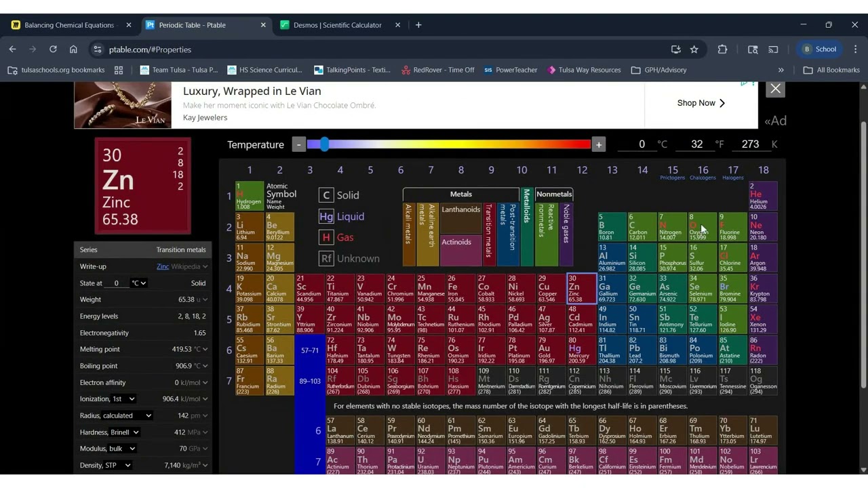Bookmark this page with the star
Screen dimensions: 868x488
(x=694, y=49)
